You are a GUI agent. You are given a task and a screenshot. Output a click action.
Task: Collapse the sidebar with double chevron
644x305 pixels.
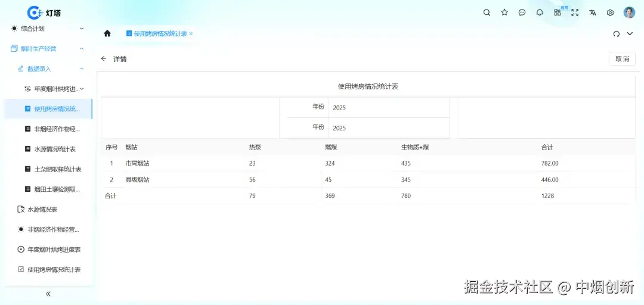coord(48,294)
